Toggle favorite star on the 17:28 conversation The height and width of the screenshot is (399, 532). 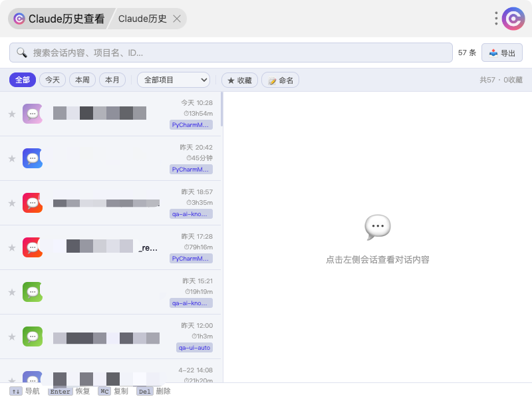(x=11, y=247)
